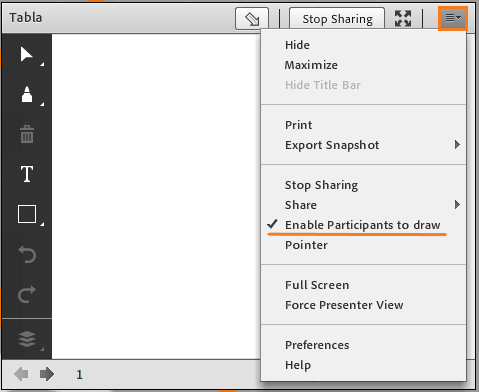Select the Rectangle shape tool

click(27, 214)
